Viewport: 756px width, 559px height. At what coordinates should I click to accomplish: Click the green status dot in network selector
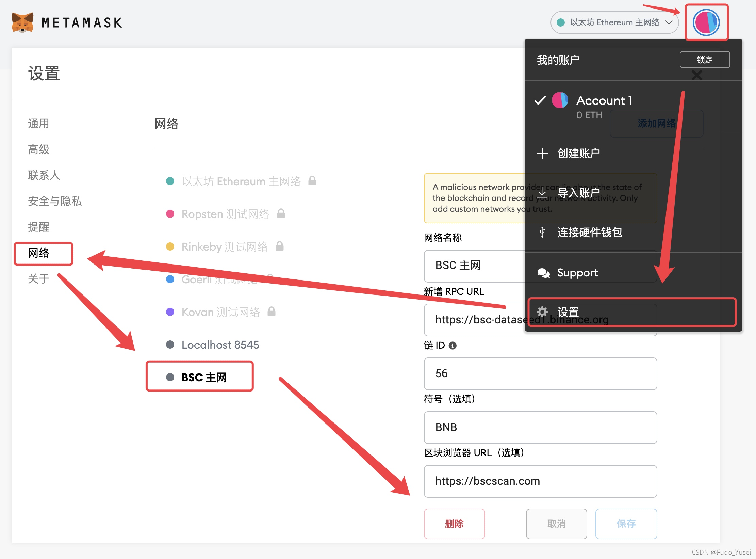click(x=561, y=22)
